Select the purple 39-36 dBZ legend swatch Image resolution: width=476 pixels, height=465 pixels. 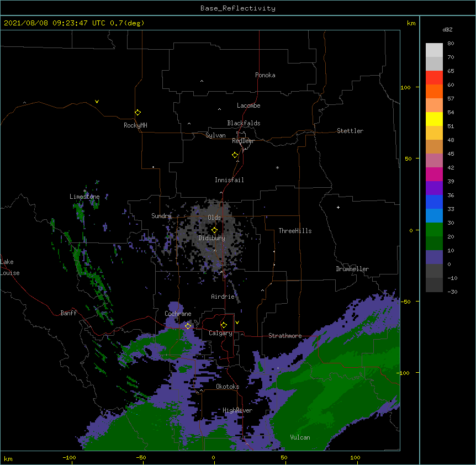coord(434,188)
